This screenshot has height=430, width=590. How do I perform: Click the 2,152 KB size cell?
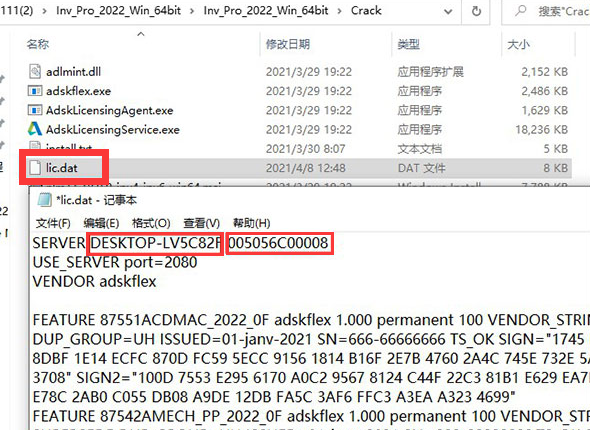pyautogui.click(x=544, y=71)
